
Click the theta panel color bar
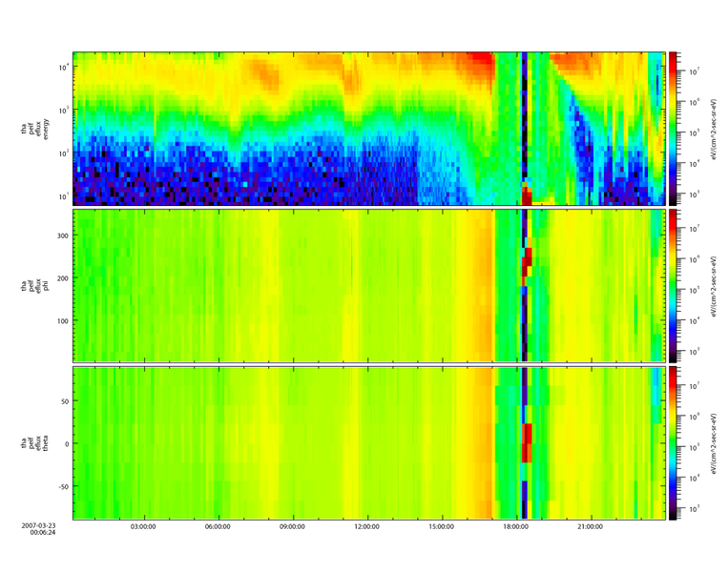pyautogui.click(x=674, y=442)
